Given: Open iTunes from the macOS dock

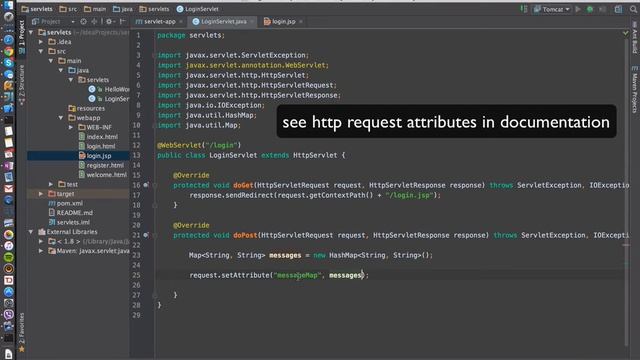Looking at the screenshot, I should [9, 246].
